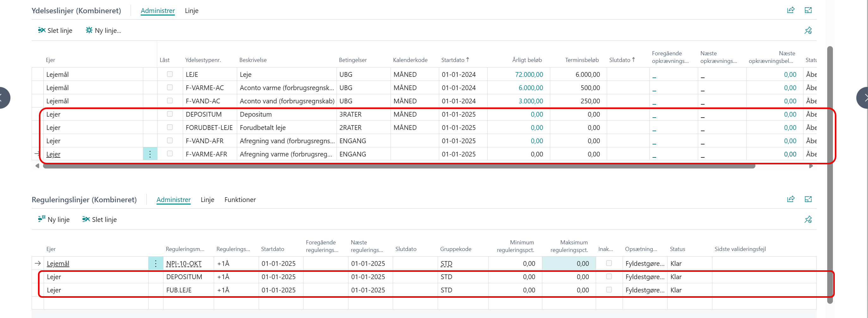The height and width of the screenshot is (318, 868).
Task: Expand Ydelseslinjer section to full screen
Action: point(808,10)
